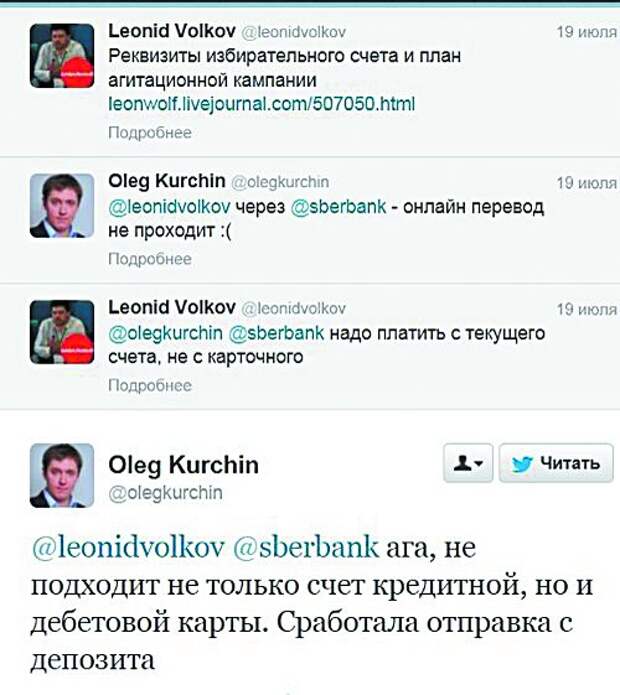The height and width of the screenshot is (695, 620).
Task: Click Oleg Kurchin's large profile avatar
Action: pyautogui.click(x=62, y=476)
